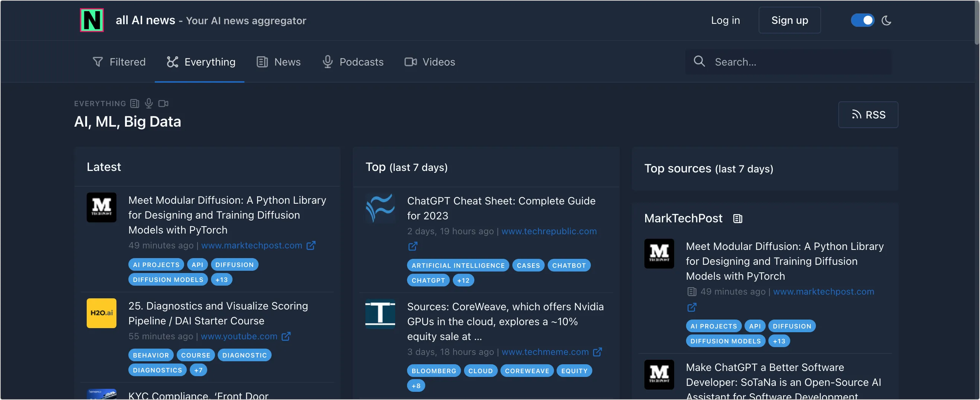
Task: Select the Everything tab
Action: pos(201,62)
